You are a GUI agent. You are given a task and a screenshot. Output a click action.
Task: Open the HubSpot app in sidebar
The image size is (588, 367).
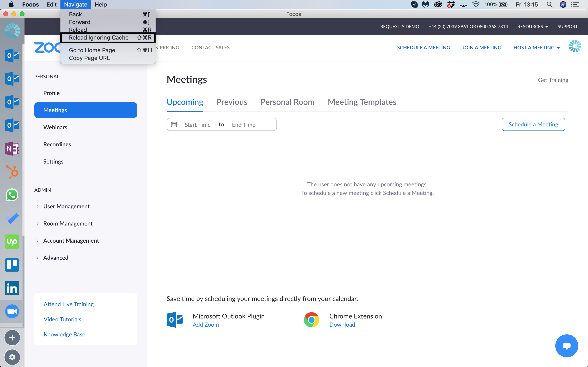12,172
